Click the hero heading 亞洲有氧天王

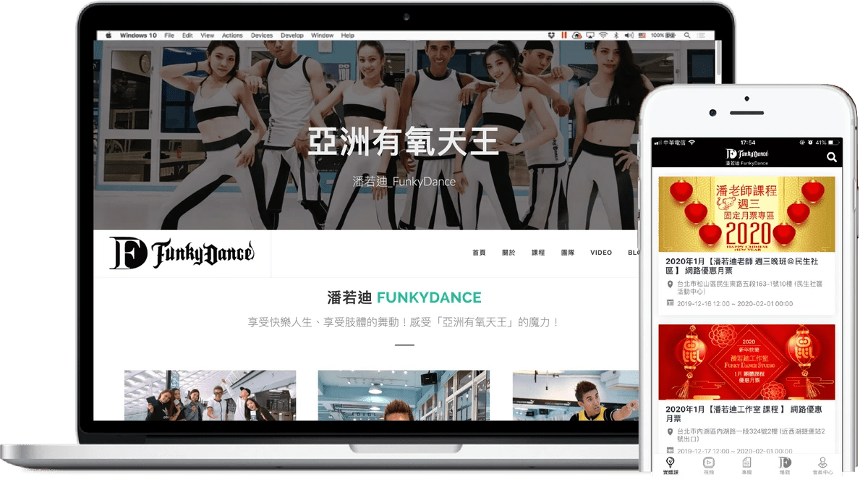coord(404,141)
